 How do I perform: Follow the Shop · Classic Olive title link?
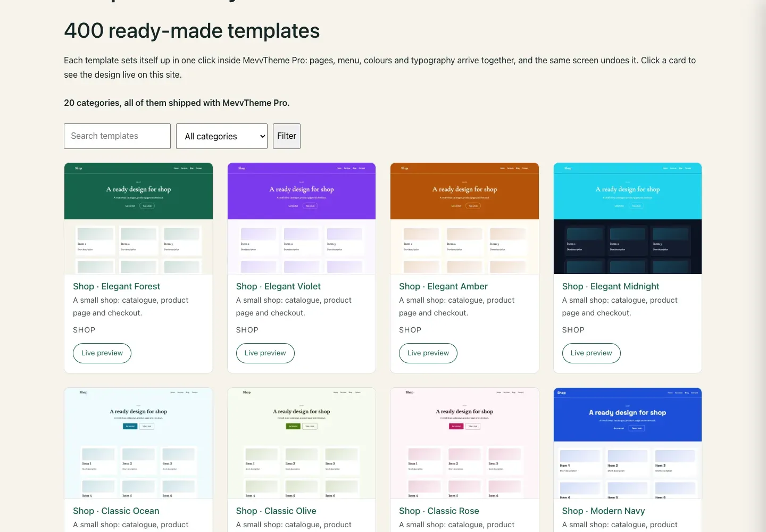276,511
